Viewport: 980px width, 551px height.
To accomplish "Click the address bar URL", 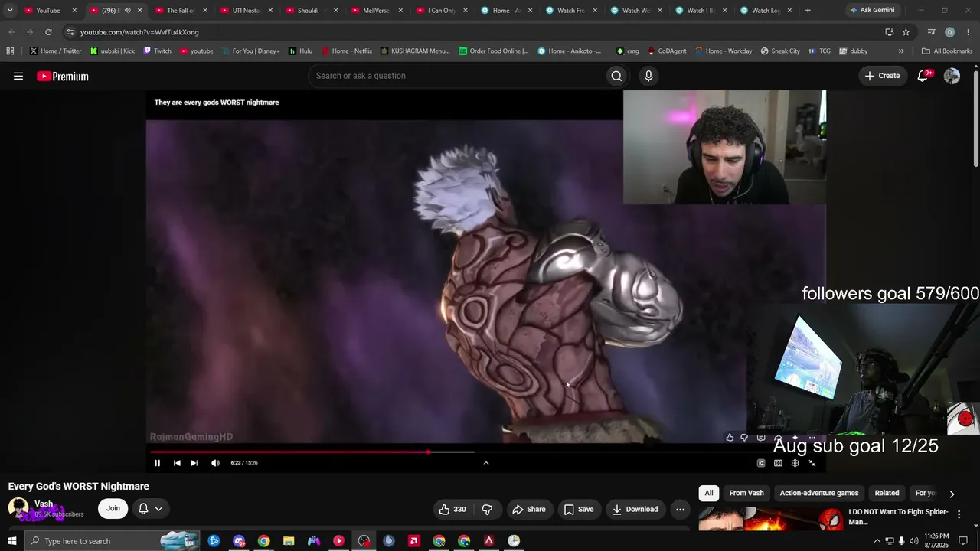I will [139, 32].
